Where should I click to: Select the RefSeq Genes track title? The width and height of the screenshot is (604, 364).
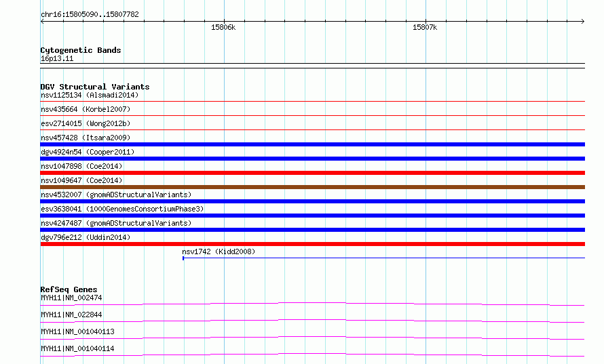(x=69, y=289)
